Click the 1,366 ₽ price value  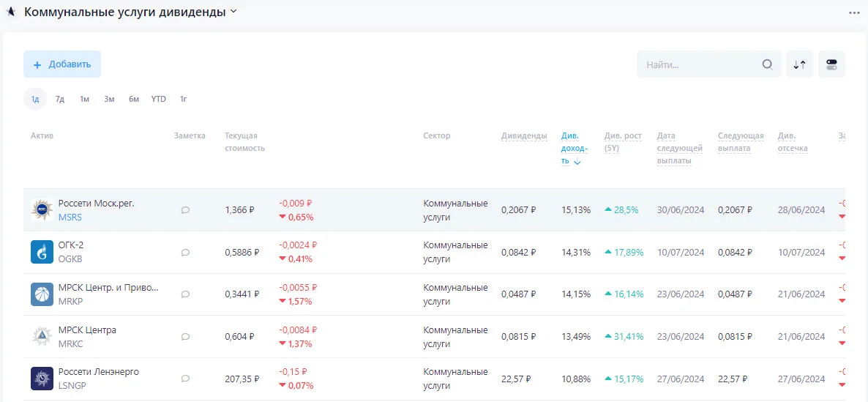click(x=240, y=210)
